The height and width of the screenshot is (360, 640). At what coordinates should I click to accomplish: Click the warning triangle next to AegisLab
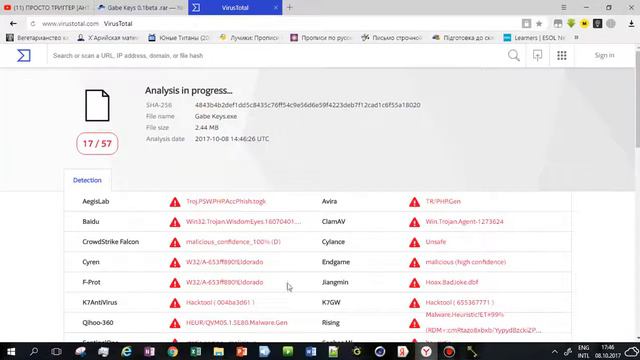[175, 202]
